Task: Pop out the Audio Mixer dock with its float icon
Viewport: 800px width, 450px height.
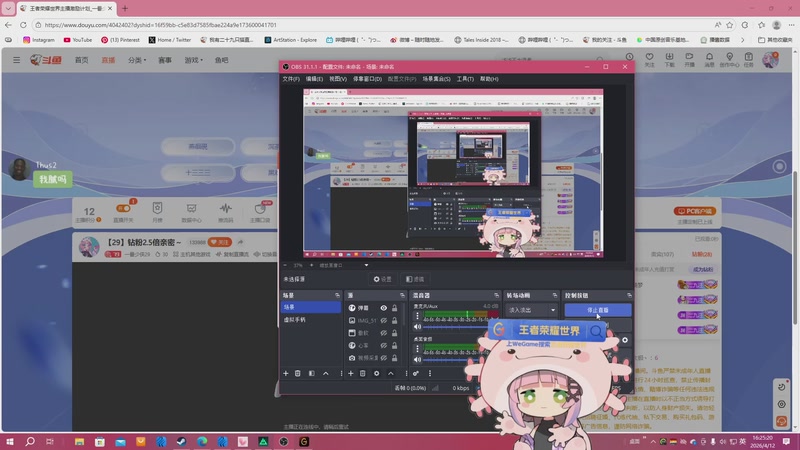Action: click(x=496, y=295)
